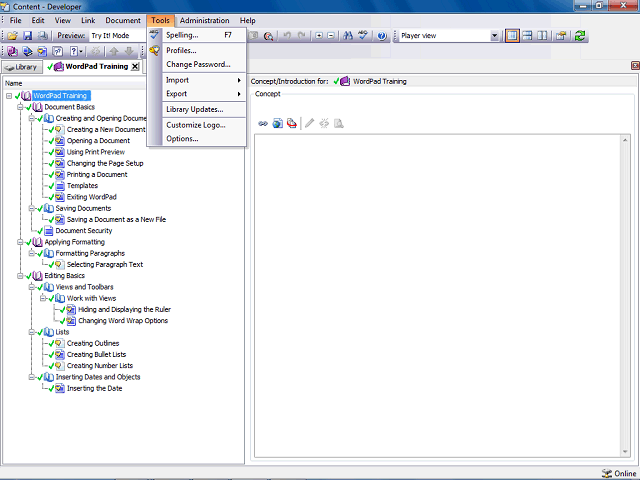Viewport: 640px width, 480px height.
Task: Click the Find binoculars icon
Action: point(348,36)
